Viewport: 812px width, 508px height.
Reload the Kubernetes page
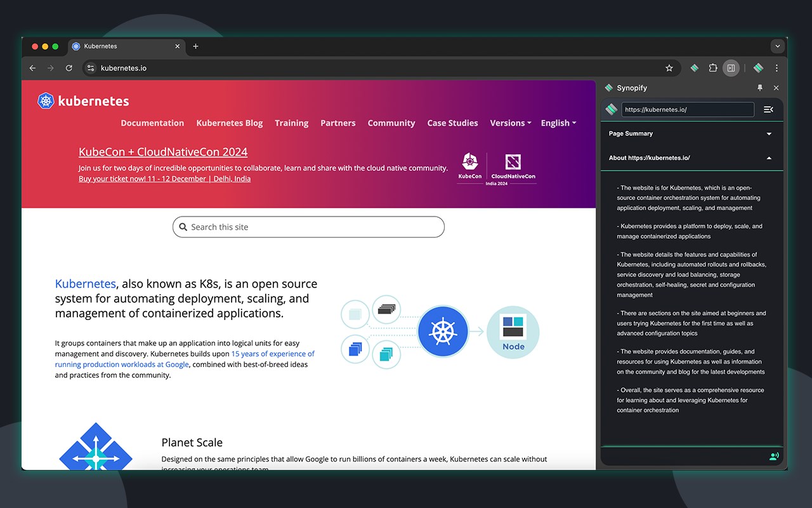(x=69, y=68)
